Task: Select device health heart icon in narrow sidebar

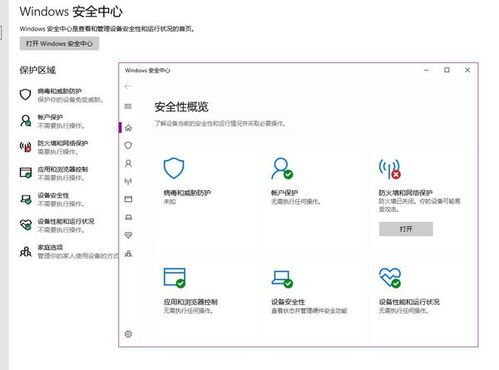Action: click(128, 235)
